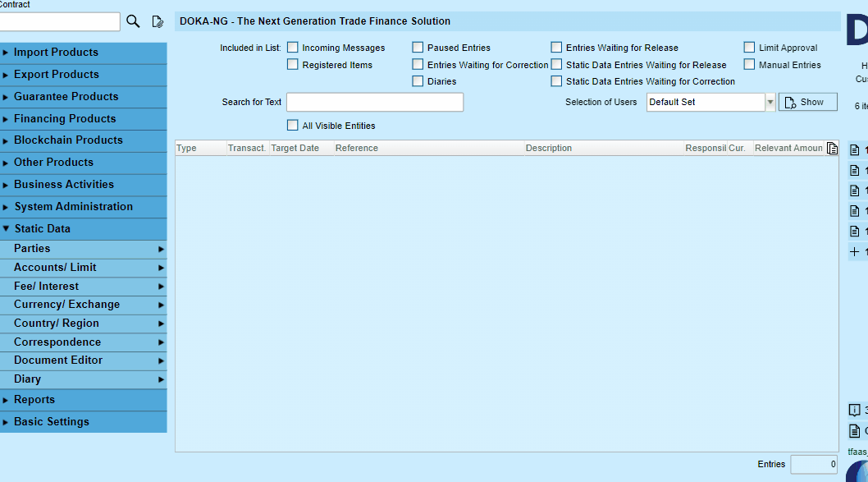Viewport: 868px width, 482px height.
Task: Expand the Export Products menu
Action: click(83, 75)
